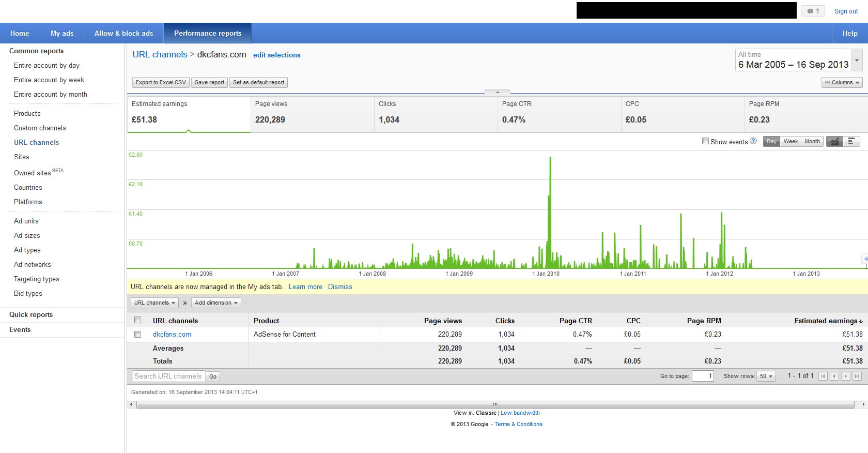Check the select-all checkbox in table header

pyautogui.click(x=137, y=320)
